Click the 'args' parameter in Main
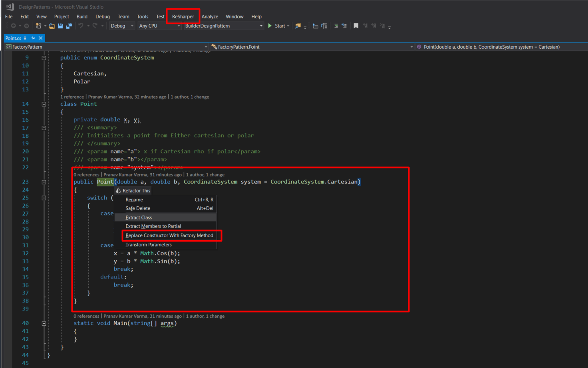This screenshot has width=588, height=368. [x=167, y=324]
